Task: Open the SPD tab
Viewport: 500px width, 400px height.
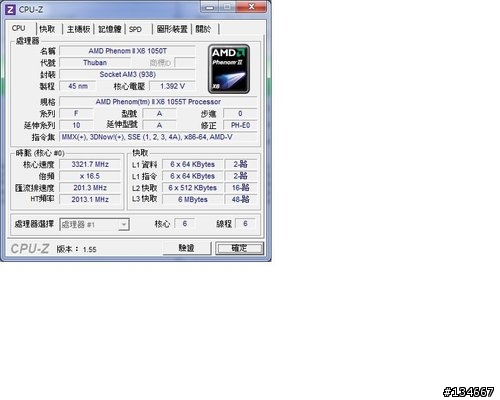Action: coord(135,29)
